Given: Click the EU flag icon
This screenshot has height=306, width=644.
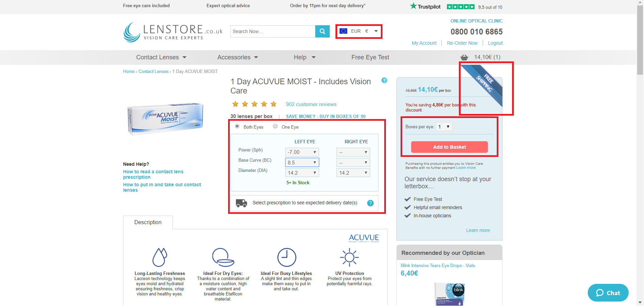Looking at the screenshot, I should (344, 31).
